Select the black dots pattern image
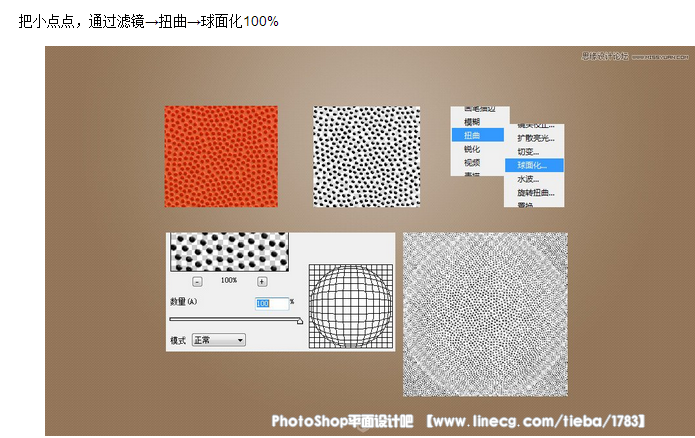The width and height of the screenshot is (695, 438). [367, 156]
